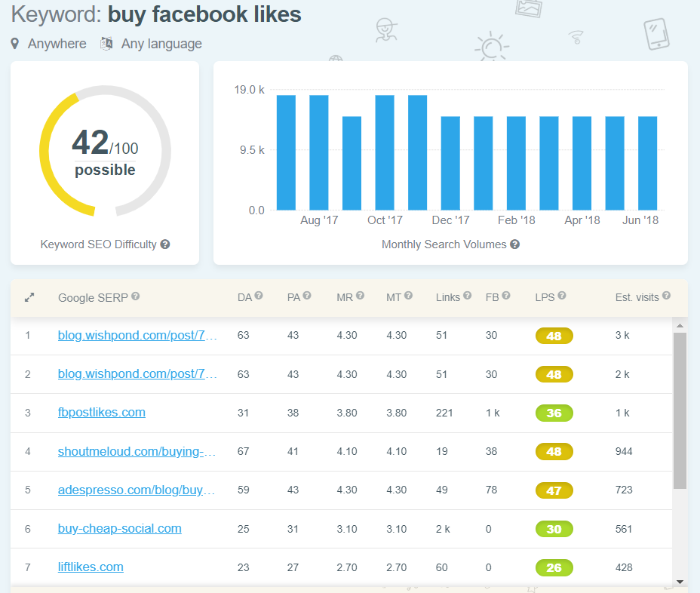The image size is (700, 593).
Task: Click Links value 2 k for buy-cheap-social.com
Action: [443, 529]
